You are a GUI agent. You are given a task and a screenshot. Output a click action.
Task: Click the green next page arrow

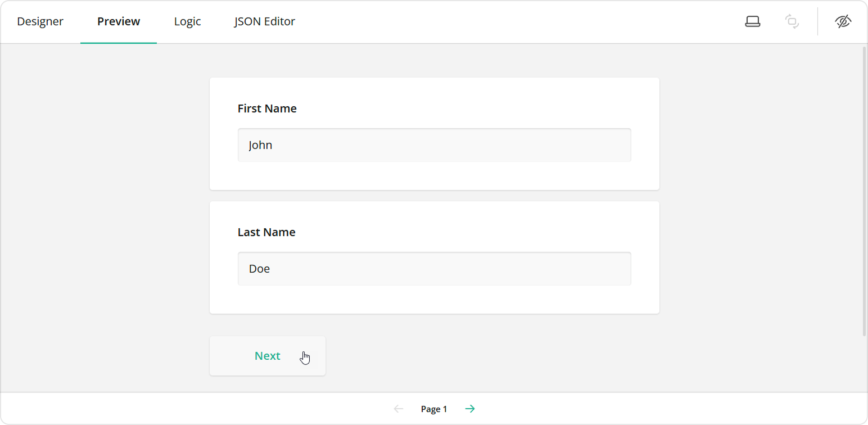[x=469, y=409]
